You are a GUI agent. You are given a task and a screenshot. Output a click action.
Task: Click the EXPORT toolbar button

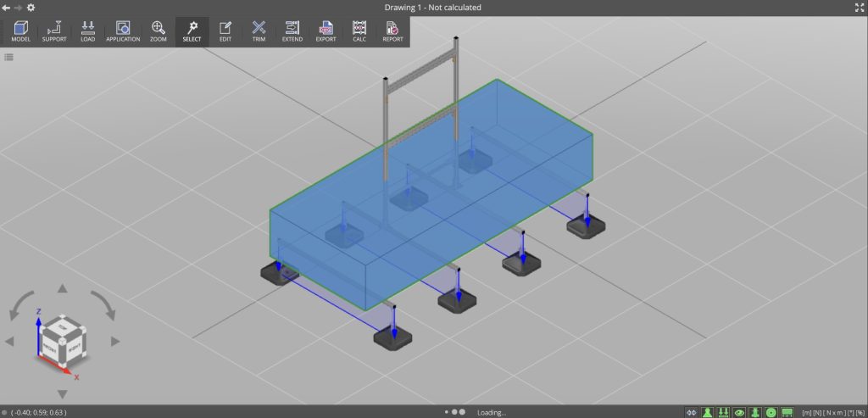(x=325, y=31)
